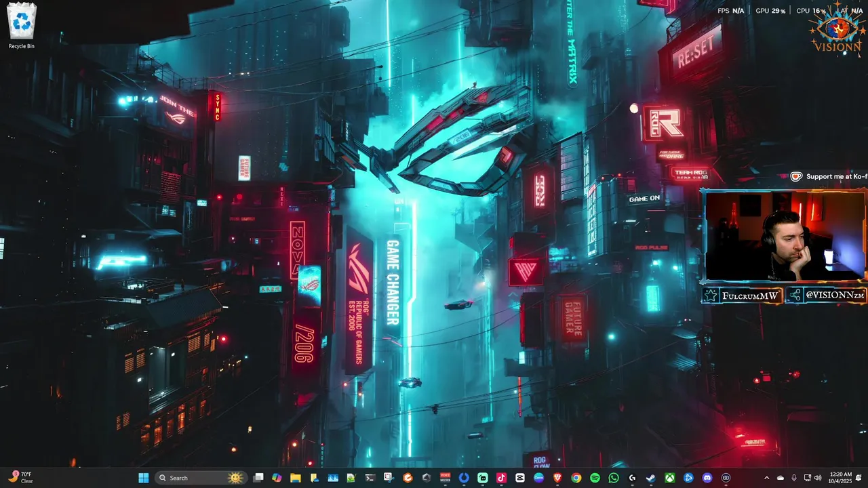Open Logitech G HUB from the taskbar
The width and height of the screenshot is (868, 488).
tap(632, 478)
